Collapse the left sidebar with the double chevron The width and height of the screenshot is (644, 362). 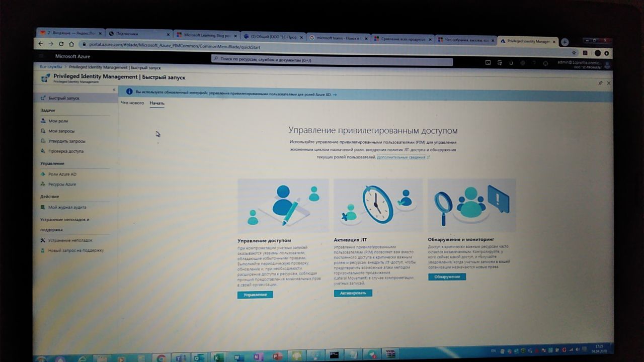114,89
